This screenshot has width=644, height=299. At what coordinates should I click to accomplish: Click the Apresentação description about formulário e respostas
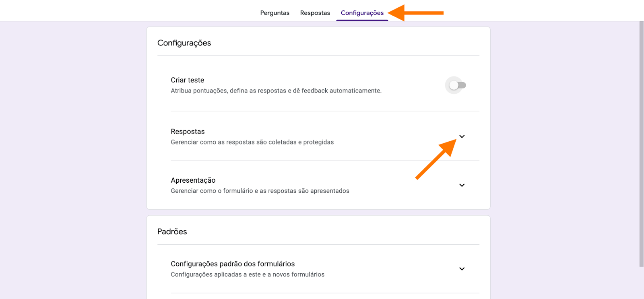[260, 191]
